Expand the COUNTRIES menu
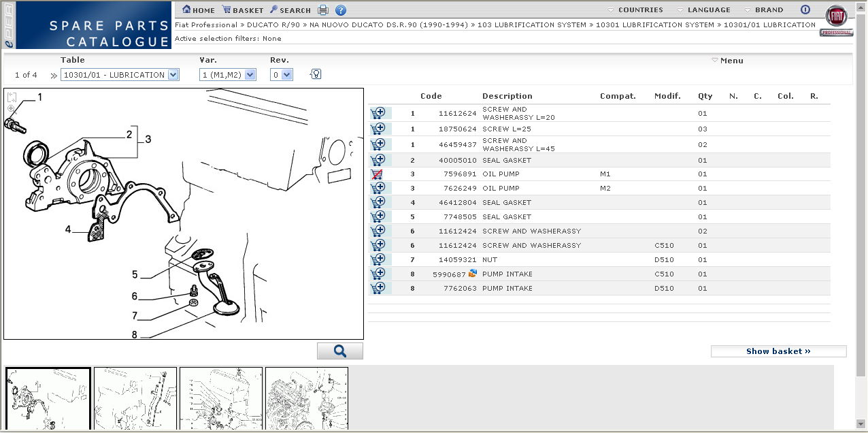The height and width of the screenshot is (433, 868). tap(635, 10)
